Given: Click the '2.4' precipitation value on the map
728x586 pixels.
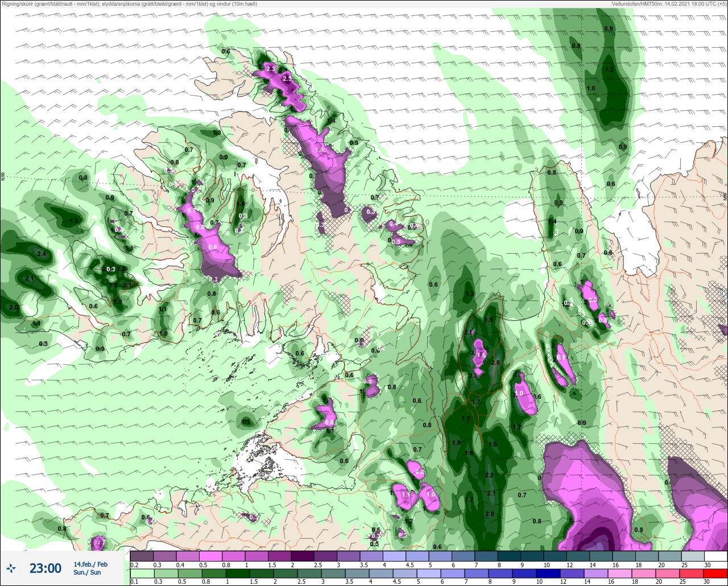Looking at the screenshot, I should [x=42, y=254].
